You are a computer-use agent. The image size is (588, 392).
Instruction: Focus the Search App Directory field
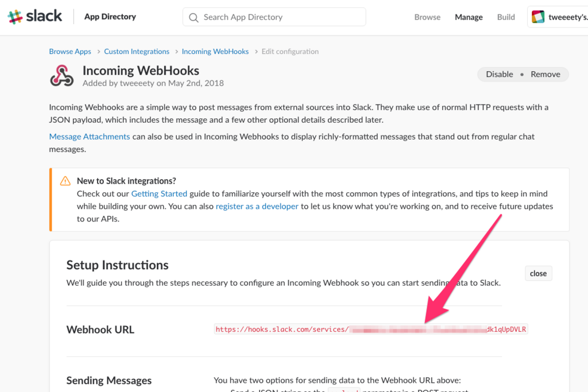click(x=274, y=17)
